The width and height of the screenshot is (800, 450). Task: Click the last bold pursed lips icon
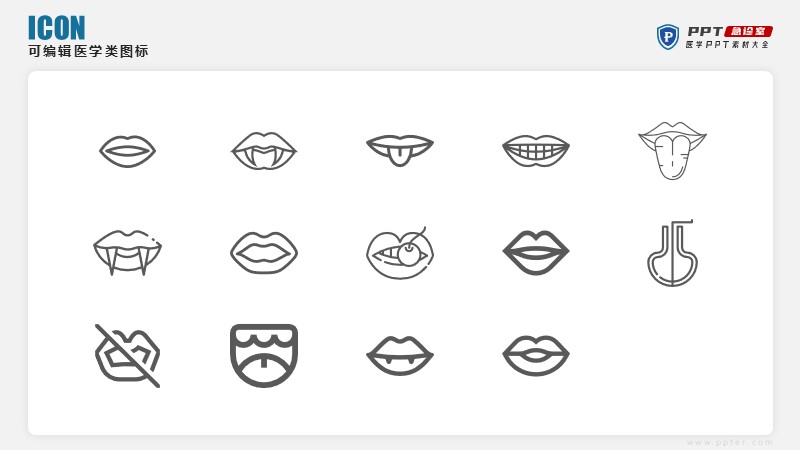pos(536,356)
